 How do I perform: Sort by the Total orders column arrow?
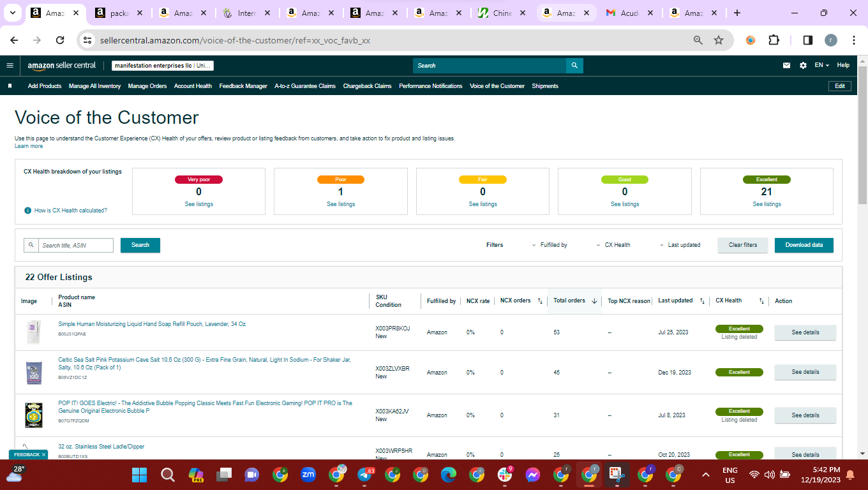(594, 301)
